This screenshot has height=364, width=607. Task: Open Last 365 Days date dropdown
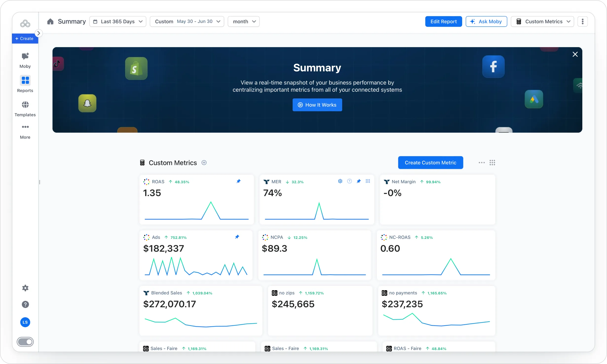[x=118, y=21]
